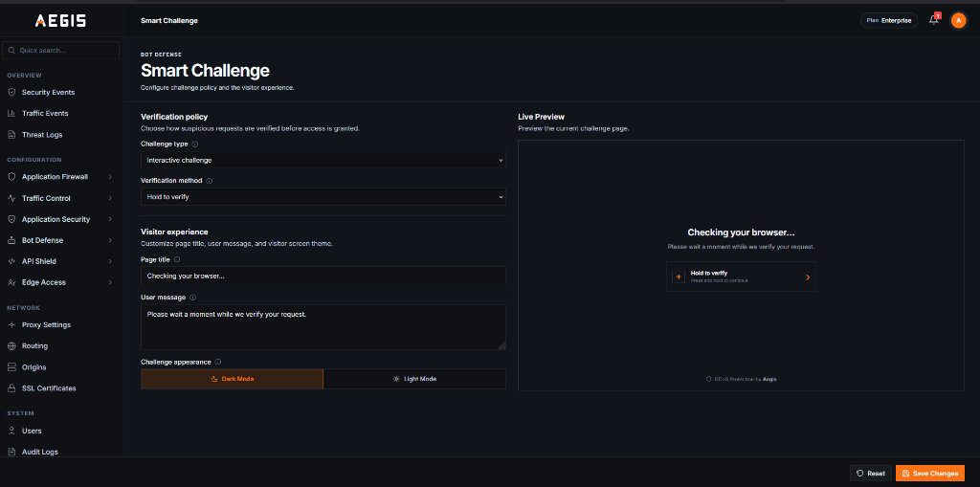This screenshot has height=487, width=980.
Task: Click the Traffic Control pulse icon
Action: pos(11,198)
